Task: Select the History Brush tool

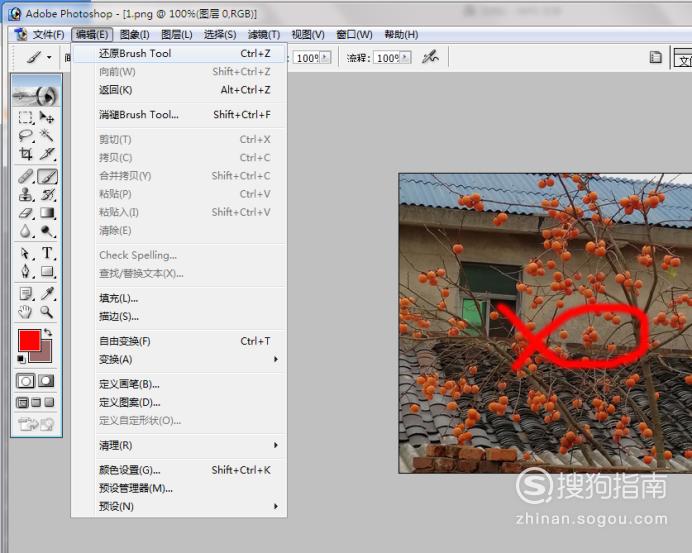Action: click(47, 195)
